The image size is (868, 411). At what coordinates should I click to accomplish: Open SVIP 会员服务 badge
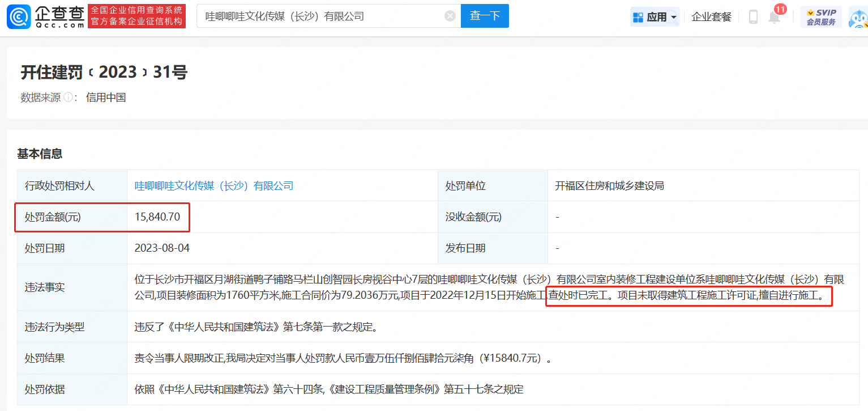pyautogui.click(x=821, y=17)
